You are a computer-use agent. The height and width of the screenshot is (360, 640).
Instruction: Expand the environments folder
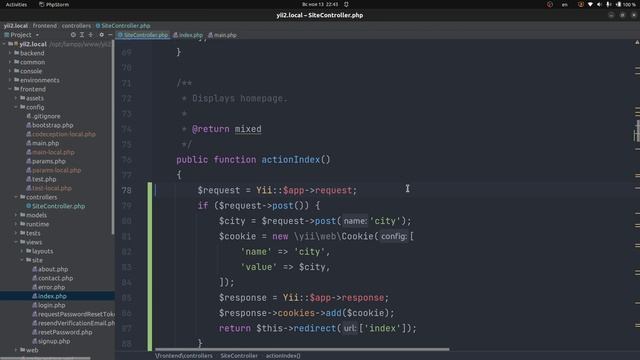tap(10, 80)
